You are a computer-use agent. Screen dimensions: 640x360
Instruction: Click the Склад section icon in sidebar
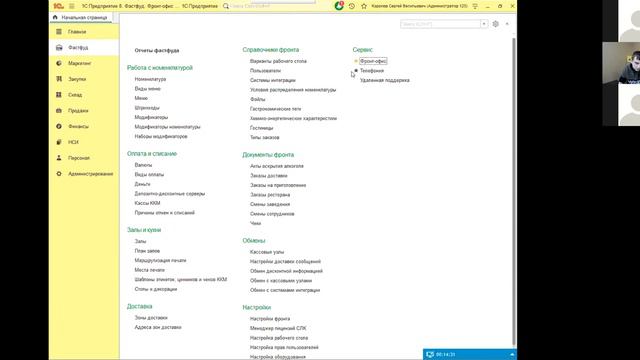tap(59, 95)
